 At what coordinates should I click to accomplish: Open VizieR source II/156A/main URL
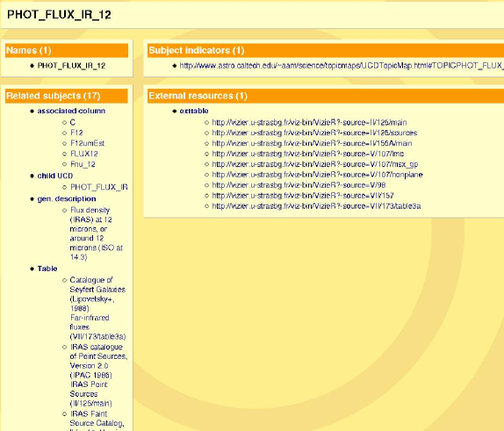click(x=312, y=143)
